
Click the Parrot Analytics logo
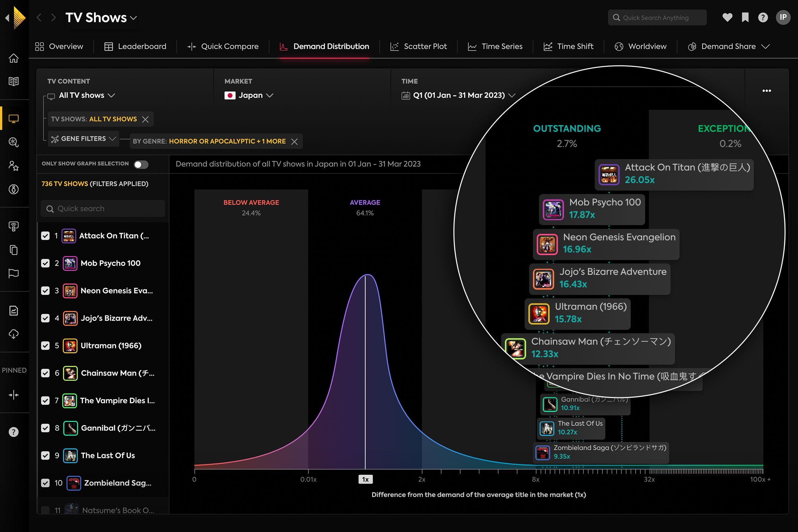pos(19,17)
